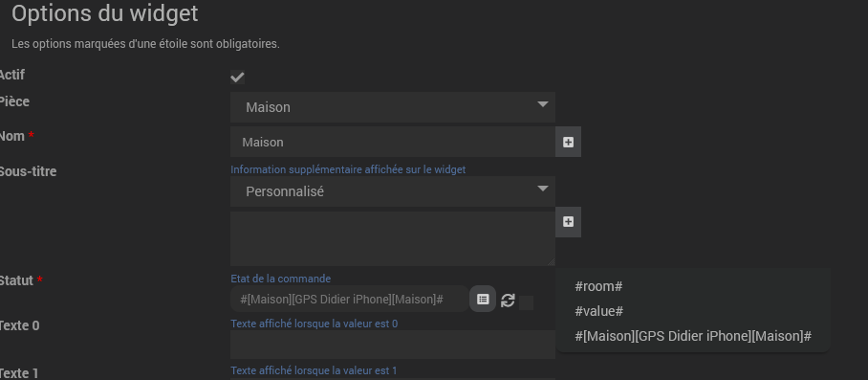
Task: Click the Statut label with red asterisk
Action: click(21, 280)
